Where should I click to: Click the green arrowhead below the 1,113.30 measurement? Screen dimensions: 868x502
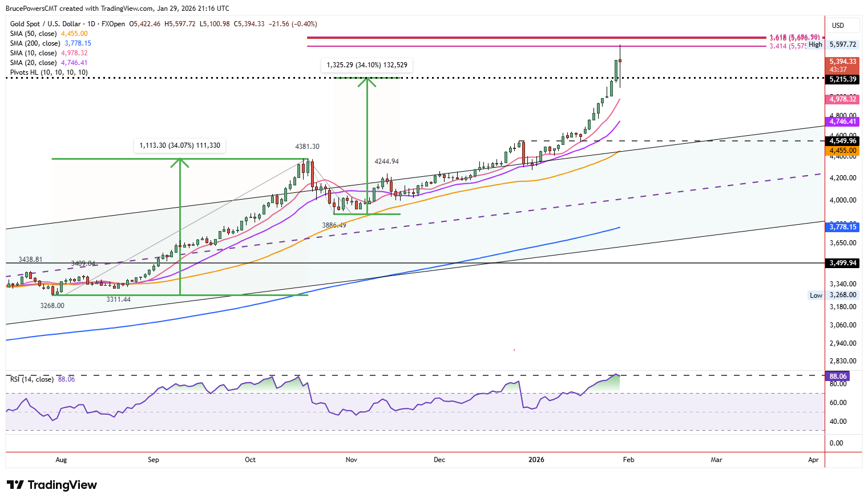pyautogui.click(x=180, y=163)
